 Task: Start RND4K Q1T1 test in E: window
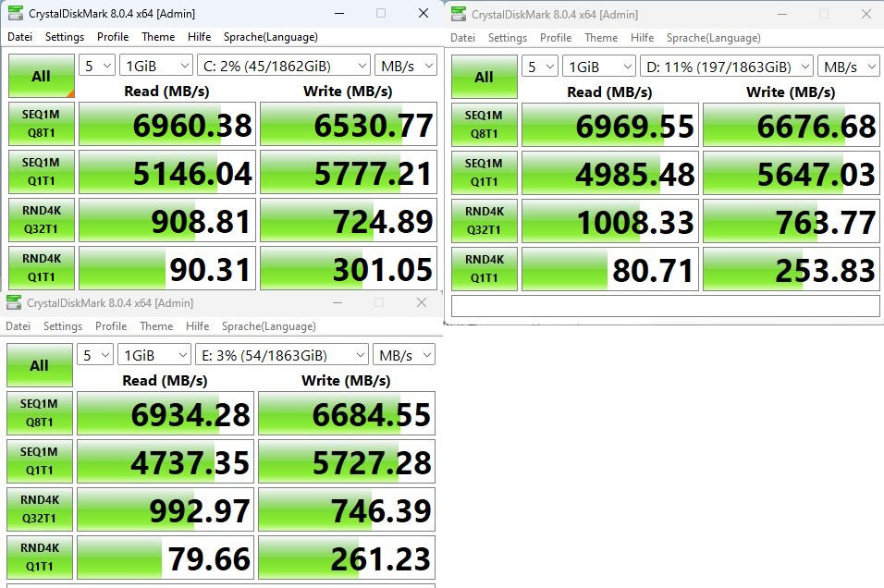tap(40, 557)
